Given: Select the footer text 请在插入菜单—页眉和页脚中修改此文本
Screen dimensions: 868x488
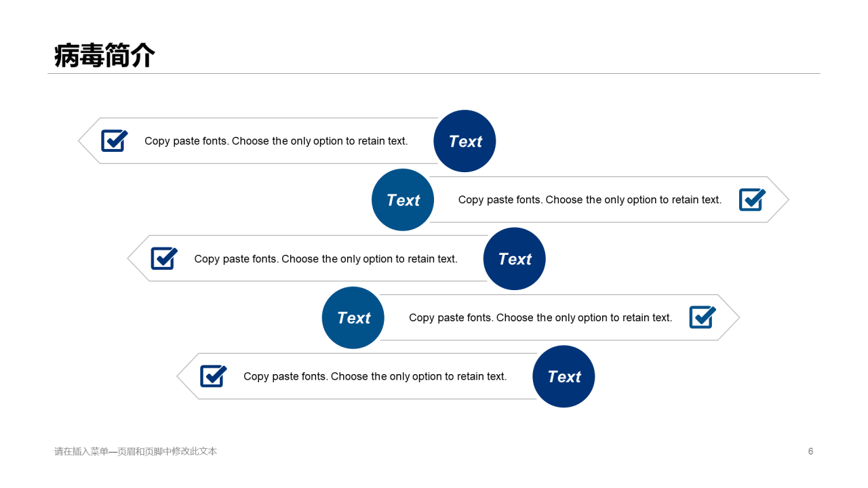Looking at the screenshot, I should 136,451.
